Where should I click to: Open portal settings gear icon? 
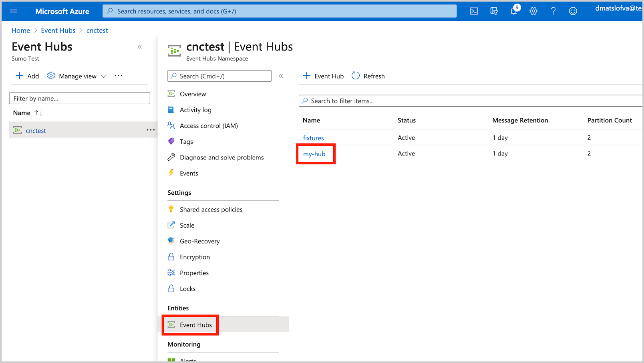533,11
